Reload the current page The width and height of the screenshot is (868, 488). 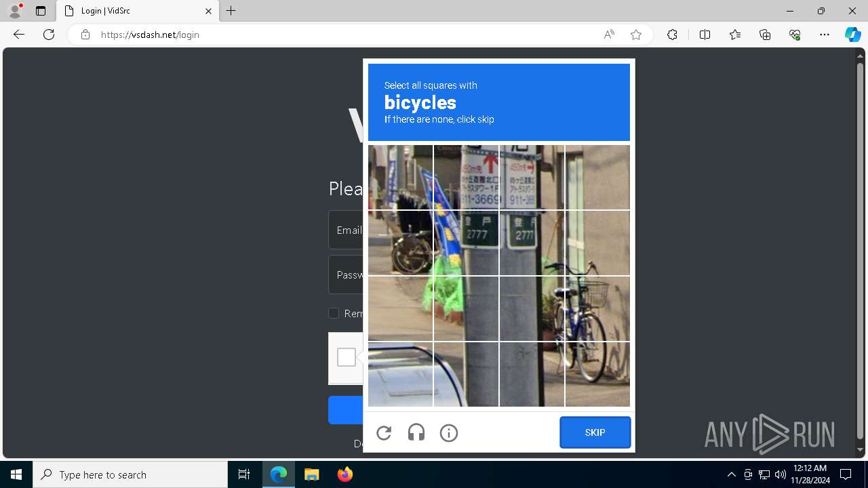point(49,35)
